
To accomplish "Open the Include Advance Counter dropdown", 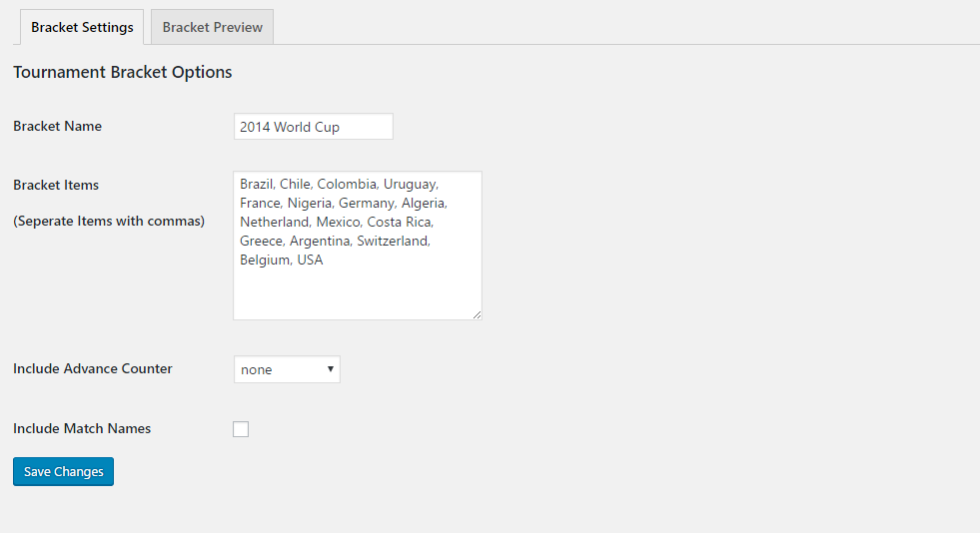I will pos(287,369).
